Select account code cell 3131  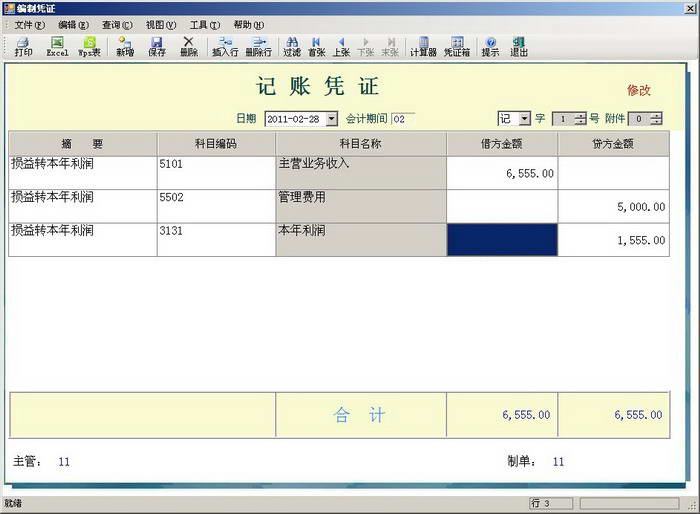[x=216, y=240]
